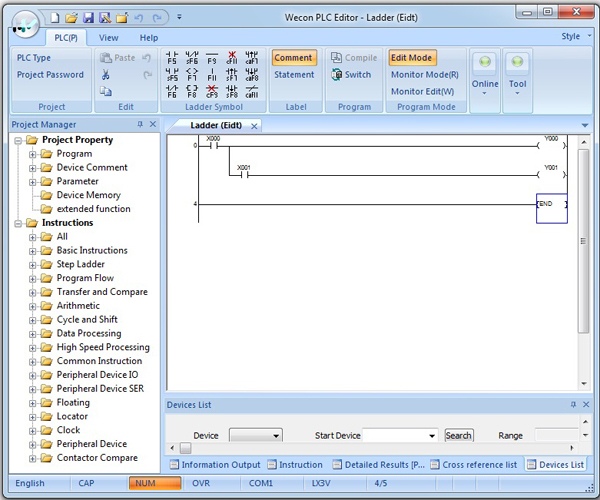This screenshot has height=500, width=600.
Task: Switch to Monitor Mode(R)
Action: (425, 75)
